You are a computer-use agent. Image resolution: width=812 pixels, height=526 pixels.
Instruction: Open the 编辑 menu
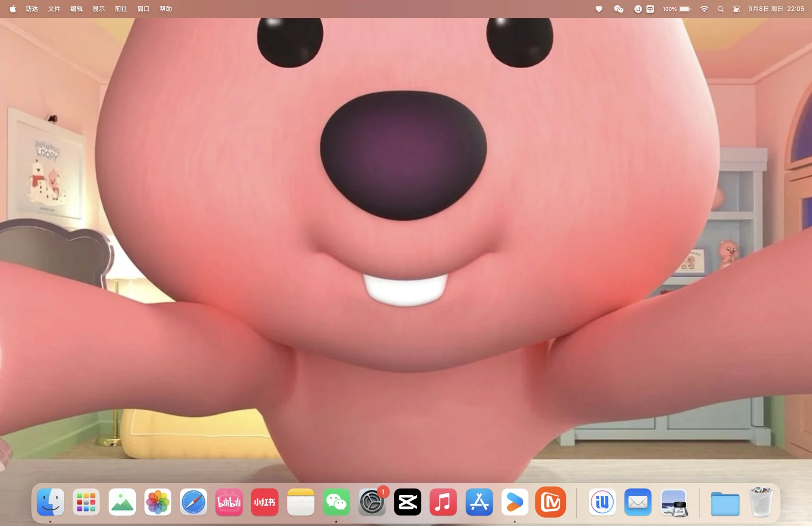(76, 9)
